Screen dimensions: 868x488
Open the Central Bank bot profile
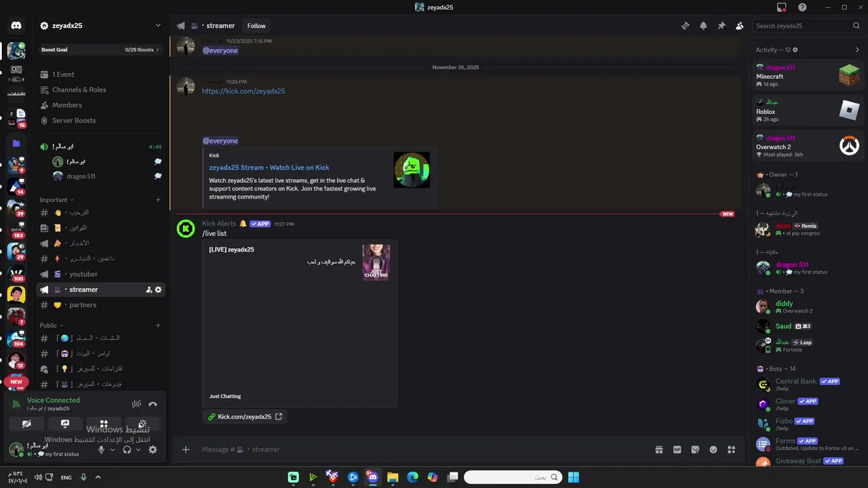(x=808, y=384)
